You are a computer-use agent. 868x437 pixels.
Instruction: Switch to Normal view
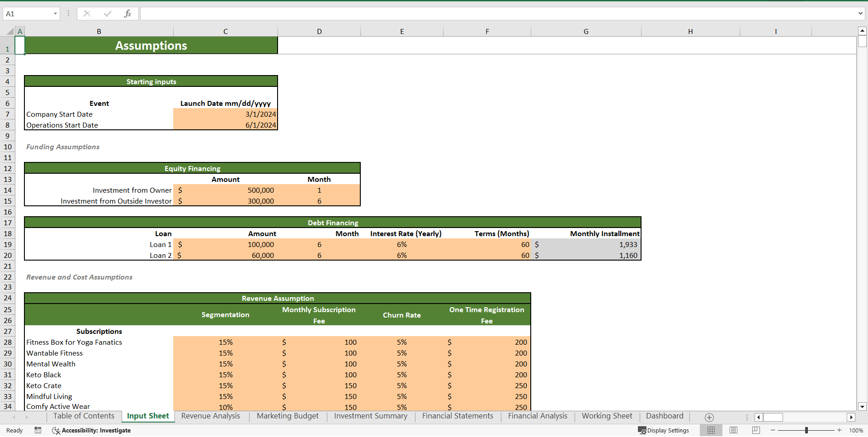coord(711,430)
